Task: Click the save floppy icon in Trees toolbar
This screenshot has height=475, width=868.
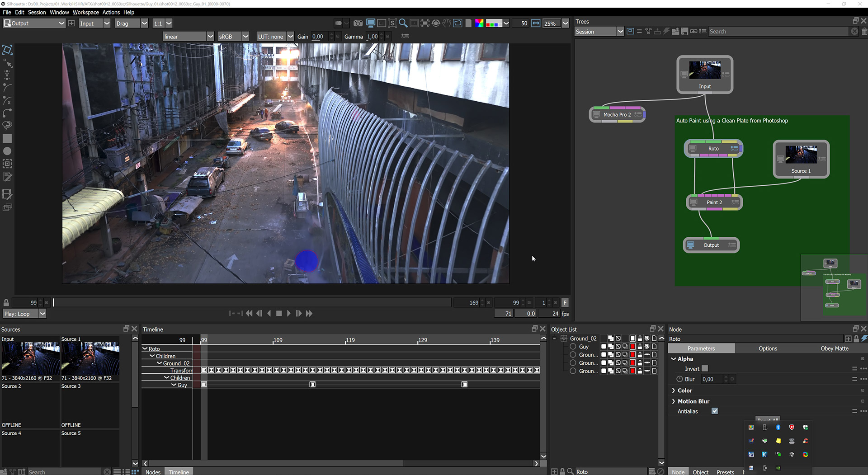Action: [x=684, y=31]
